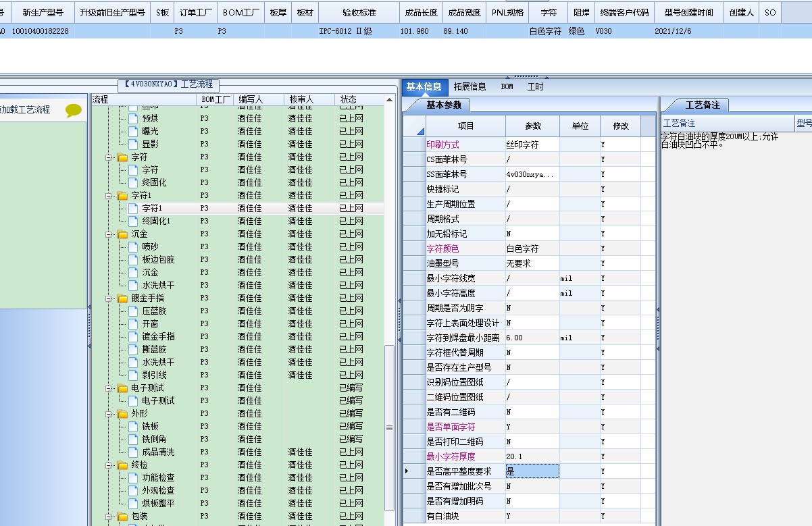Image resolution: width=812 pixels, height=526 pixels.
Task: Click the 验收标准 column header
Action: point(359,12)
